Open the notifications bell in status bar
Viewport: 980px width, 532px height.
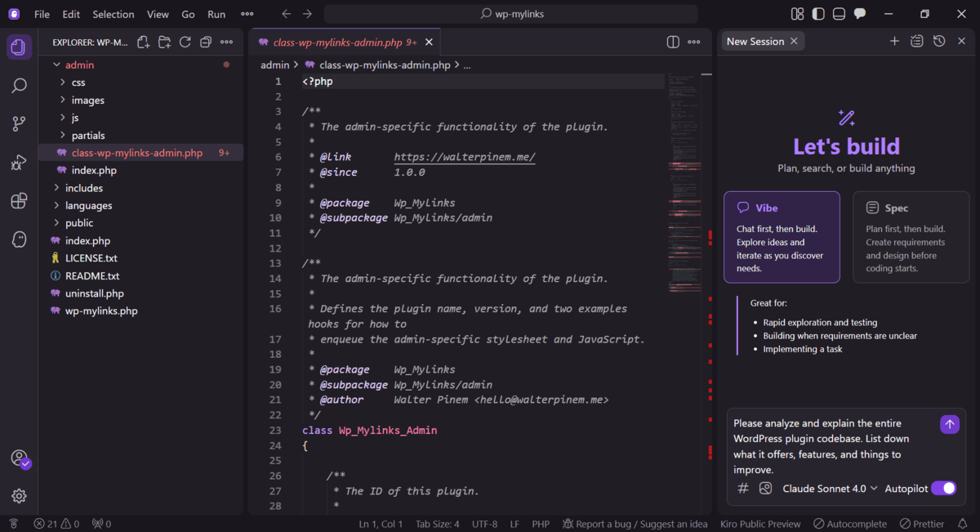tap(962, 524)
